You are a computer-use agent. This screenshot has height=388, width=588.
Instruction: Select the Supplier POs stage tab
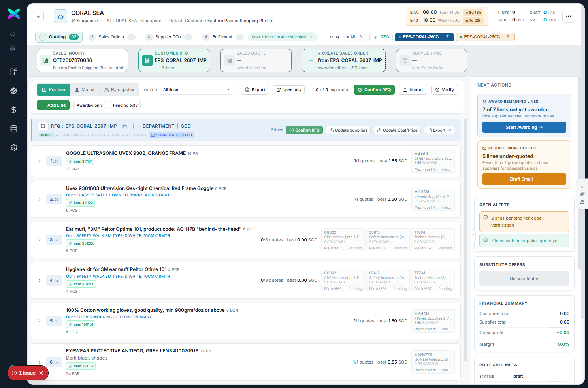pos(169,37)
